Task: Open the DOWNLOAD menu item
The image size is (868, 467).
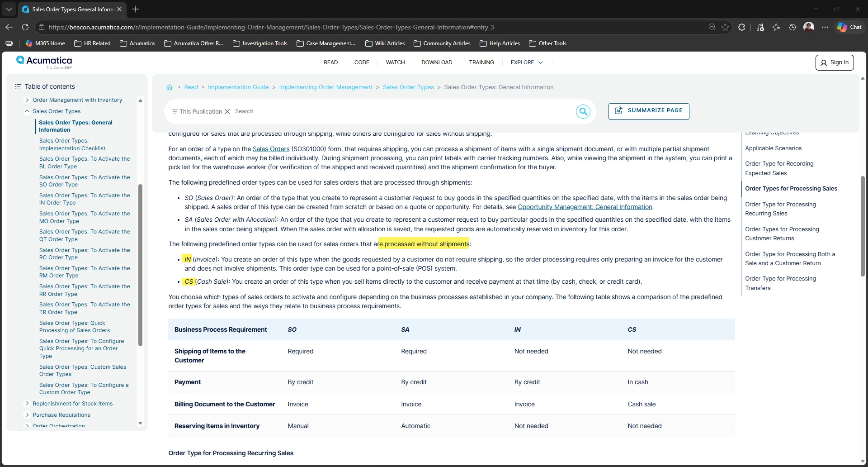Action: (x=437, y=62)
